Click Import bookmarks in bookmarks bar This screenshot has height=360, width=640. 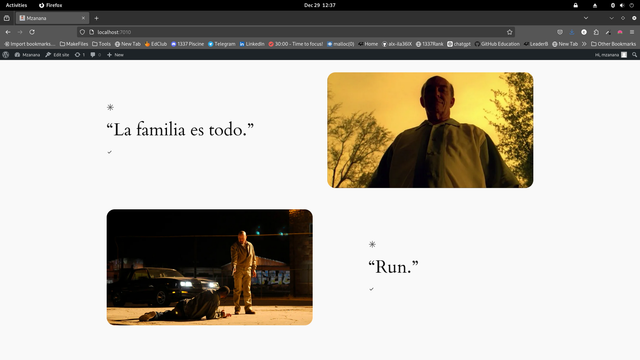point(29,44)
